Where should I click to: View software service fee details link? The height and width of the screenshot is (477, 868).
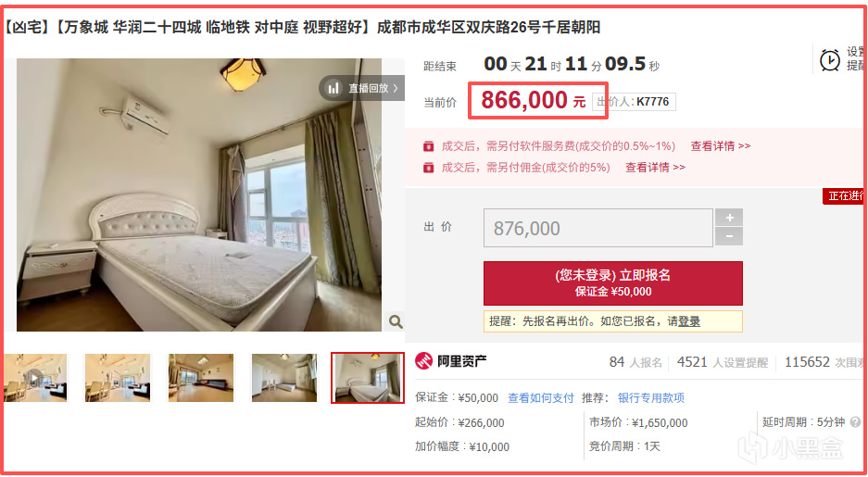(720, 146)
